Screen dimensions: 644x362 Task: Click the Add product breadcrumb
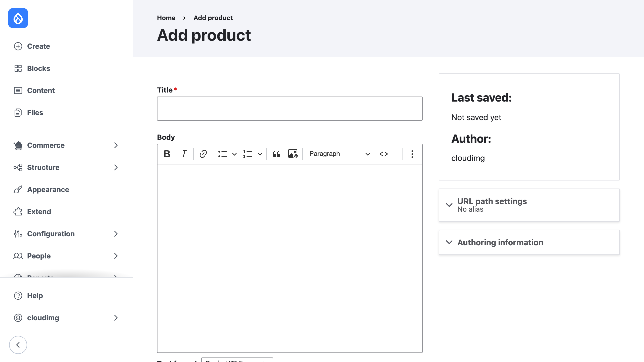pyautogui.click(x=213, y=18)
